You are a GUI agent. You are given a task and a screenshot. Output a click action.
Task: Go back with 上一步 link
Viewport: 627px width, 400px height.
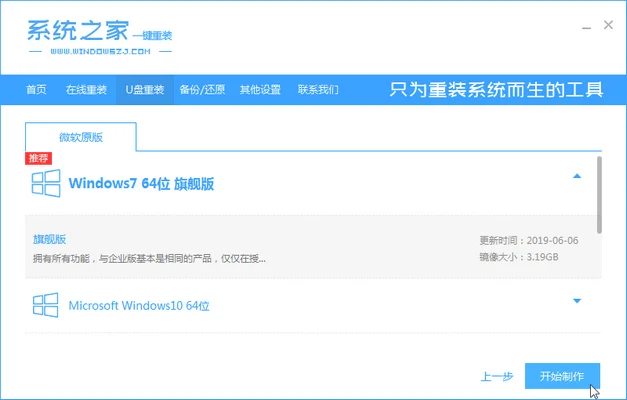click(x=497, y=376)
